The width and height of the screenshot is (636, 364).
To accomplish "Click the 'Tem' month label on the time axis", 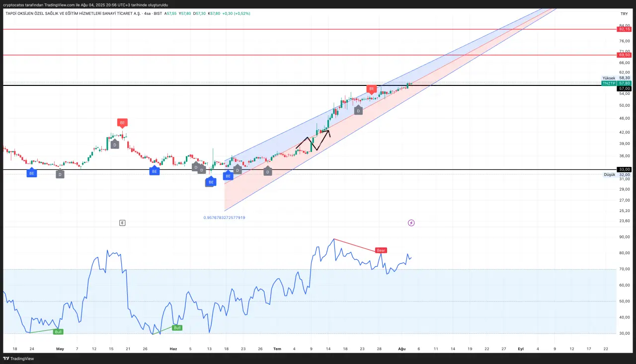I will pos(277,349).
